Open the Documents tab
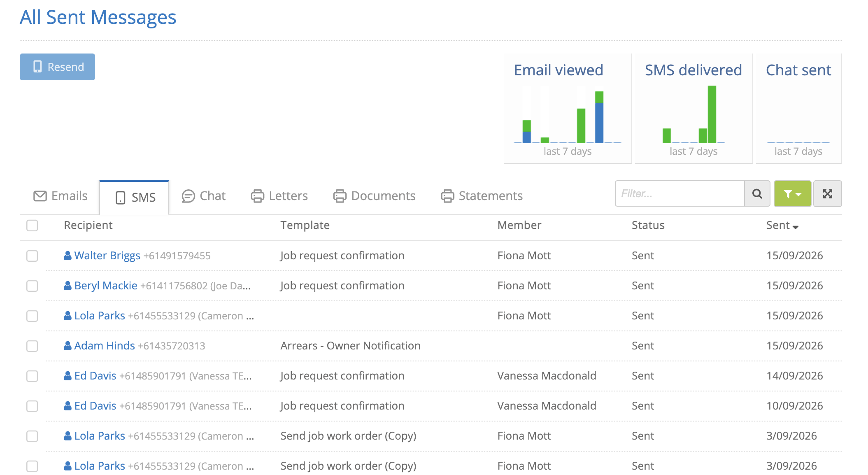Viewport: 868px width, 475px height. [374, 196]
